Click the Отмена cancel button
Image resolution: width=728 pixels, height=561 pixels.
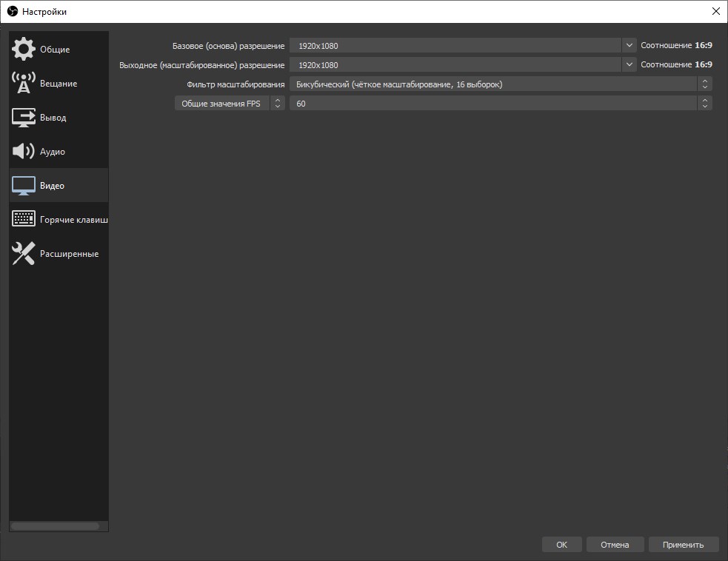tap(615, 545)
